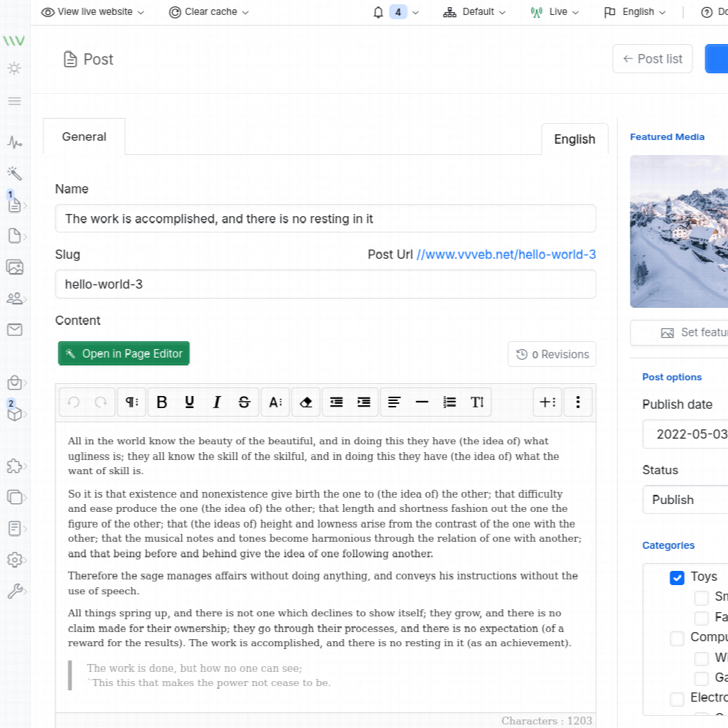Click the Open in Page Editor button

click(124, 354)
